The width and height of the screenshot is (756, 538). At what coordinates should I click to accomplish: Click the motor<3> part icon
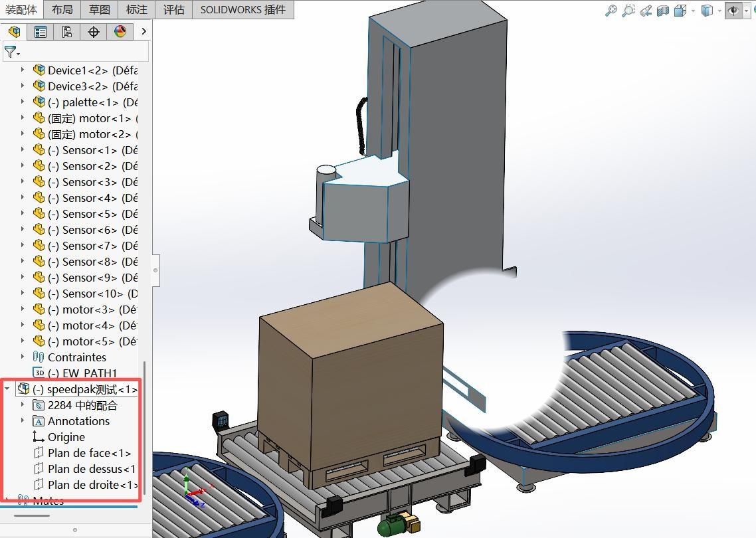click(x=39, y=309)
